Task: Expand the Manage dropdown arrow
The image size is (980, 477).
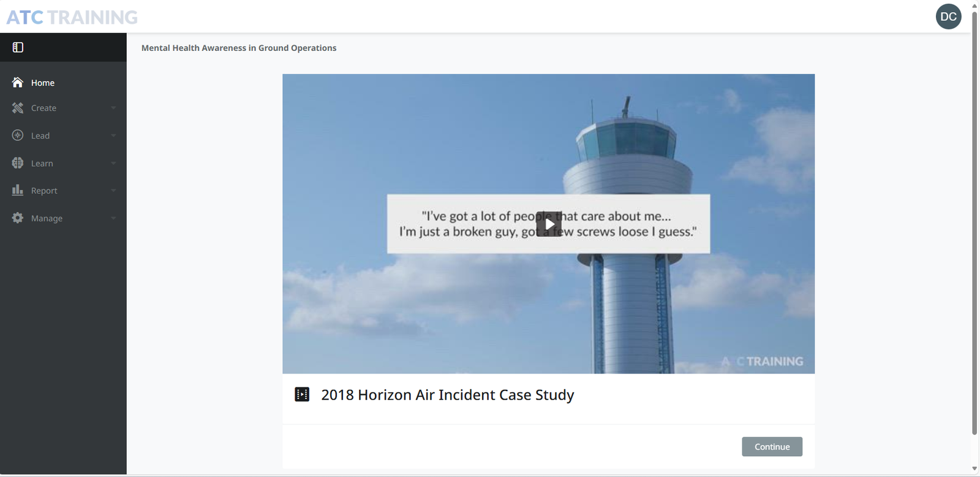Action: pyautogui.click(x=113, y=218)
